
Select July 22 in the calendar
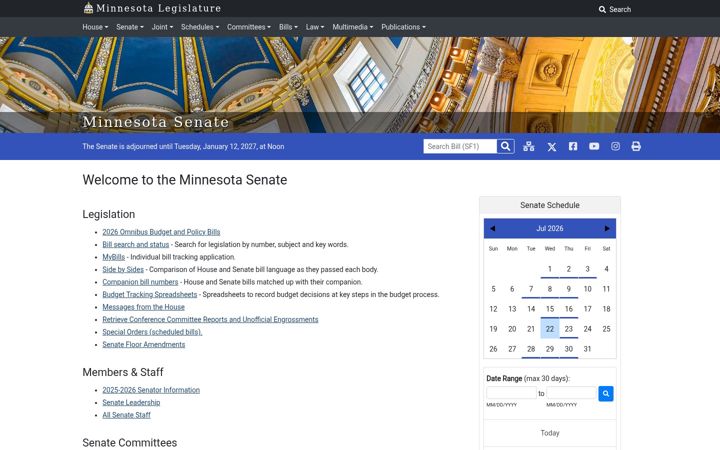pos(550,329)
